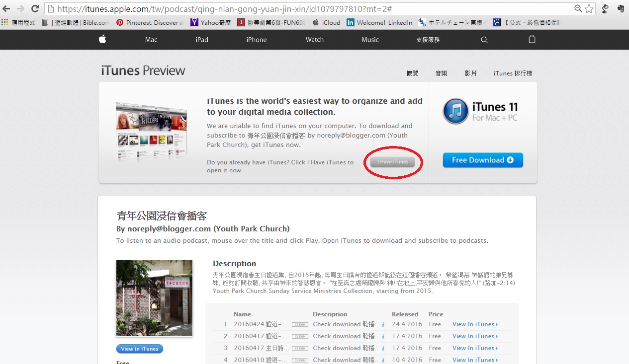Go to iPhone in Apple navigation

[257, 40]
